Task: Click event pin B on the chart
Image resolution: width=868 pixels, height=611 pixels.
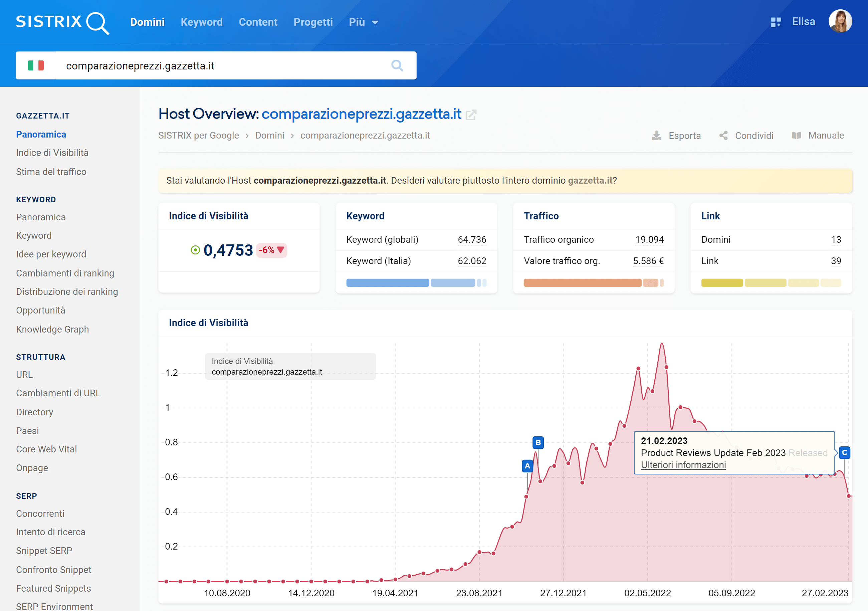Action: pyautogui.click(x=538, y=443)
